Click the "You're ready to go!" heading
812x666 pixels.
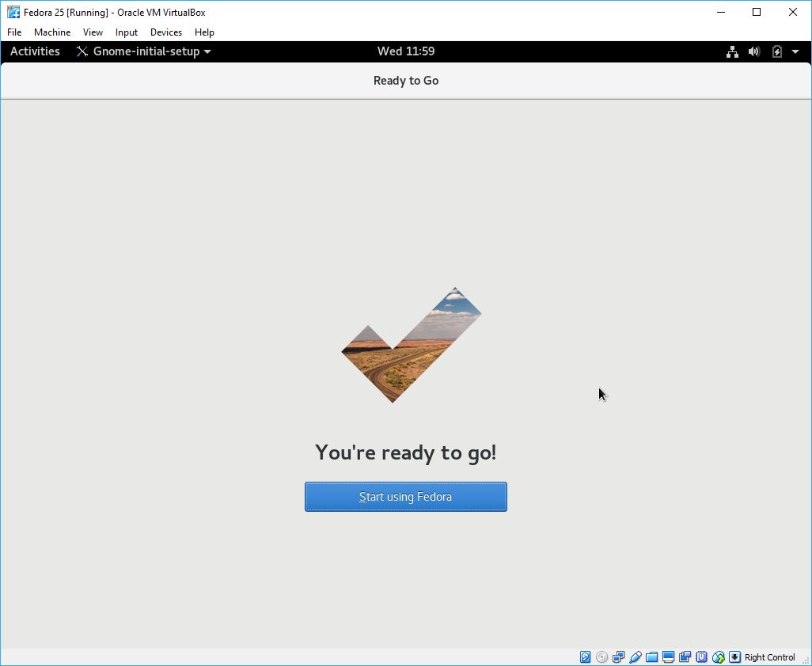(x=405, y=452)
